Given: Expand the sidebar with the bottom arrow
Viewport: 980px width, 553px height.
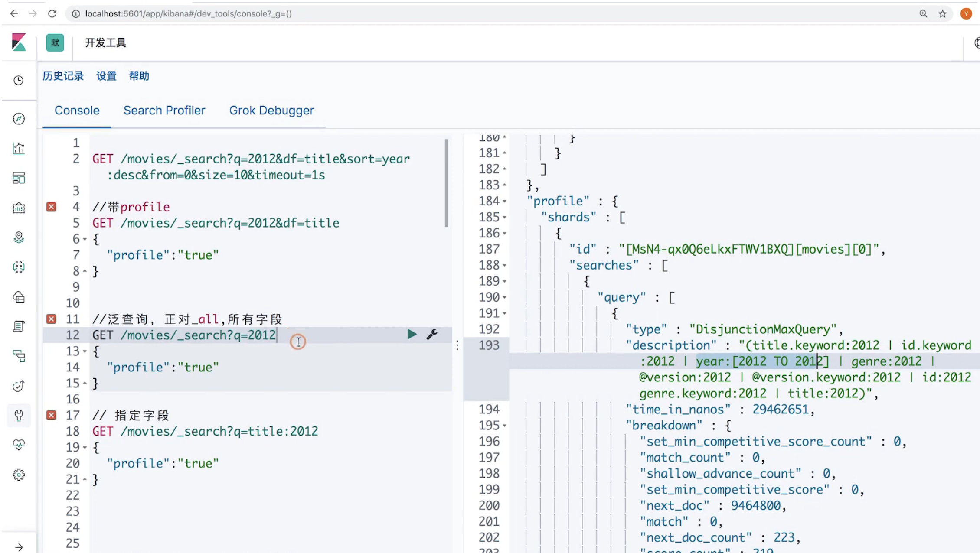Looking at the screenshot, I should click(19, 547).
